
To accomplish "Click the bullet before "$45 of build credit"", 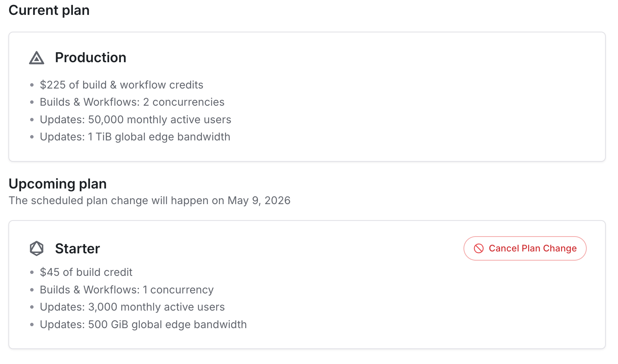I will click(32, 272).
